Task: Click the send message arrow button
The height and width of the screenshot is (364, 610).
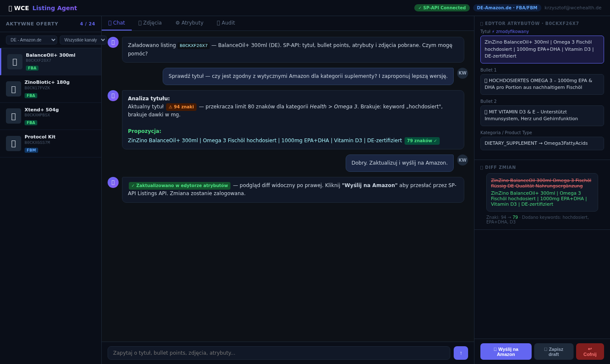Action: tap(461, 353)
